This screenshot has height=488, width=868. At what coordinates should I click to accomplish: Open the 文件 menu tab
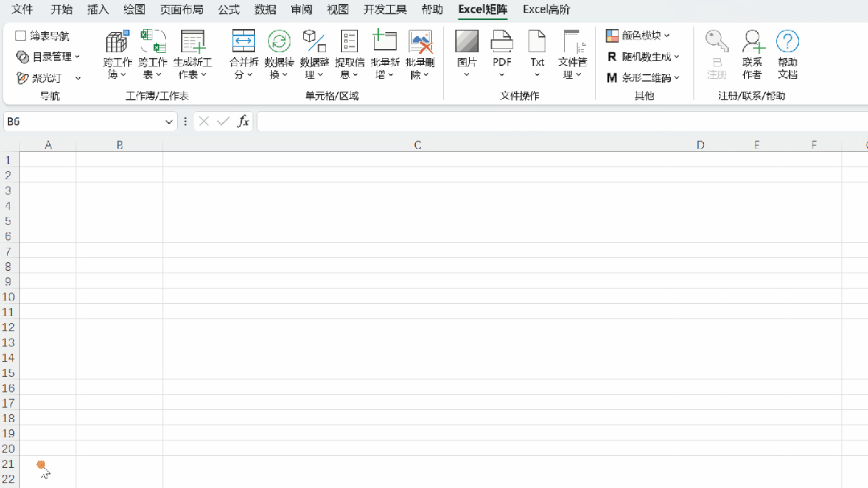[23, 10]
